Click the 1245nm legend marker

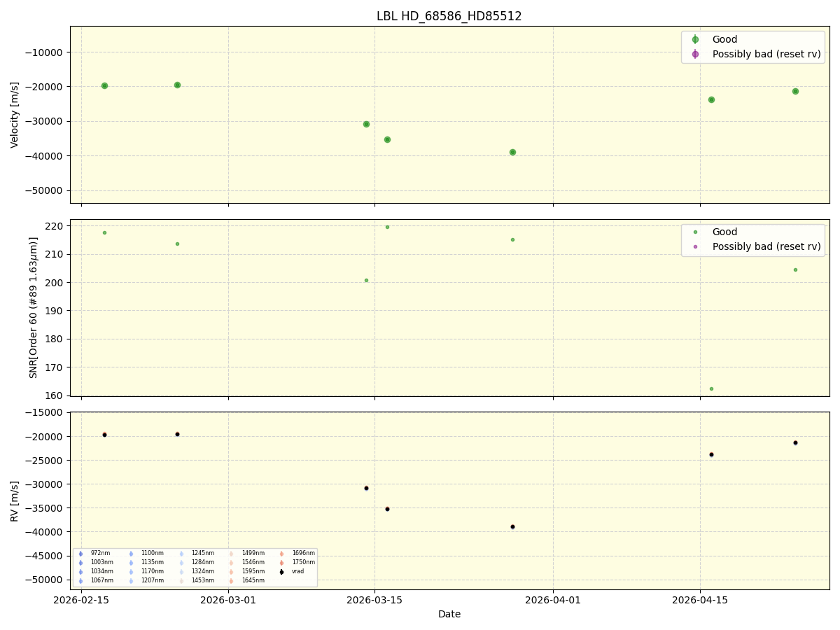coord(181,554)
